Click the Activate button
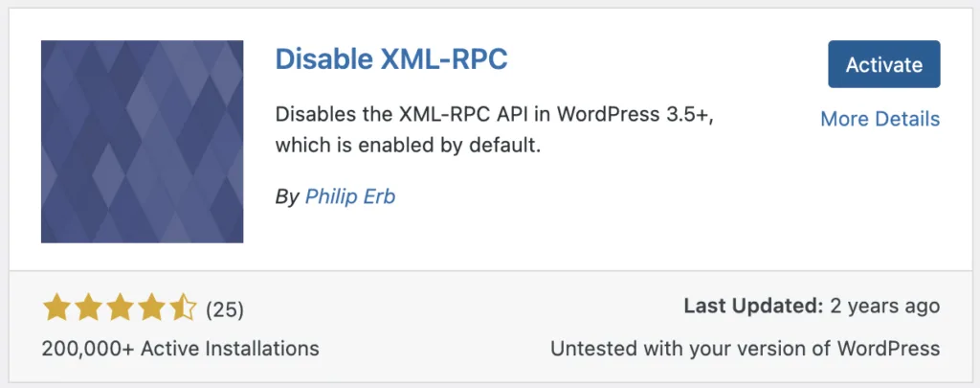980x388 pixels. point(883,64)
